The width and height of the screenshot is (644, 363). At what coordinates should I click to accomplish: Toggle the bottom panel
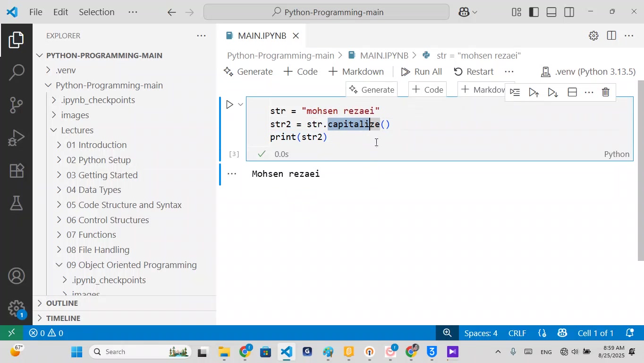pos(551,12)
